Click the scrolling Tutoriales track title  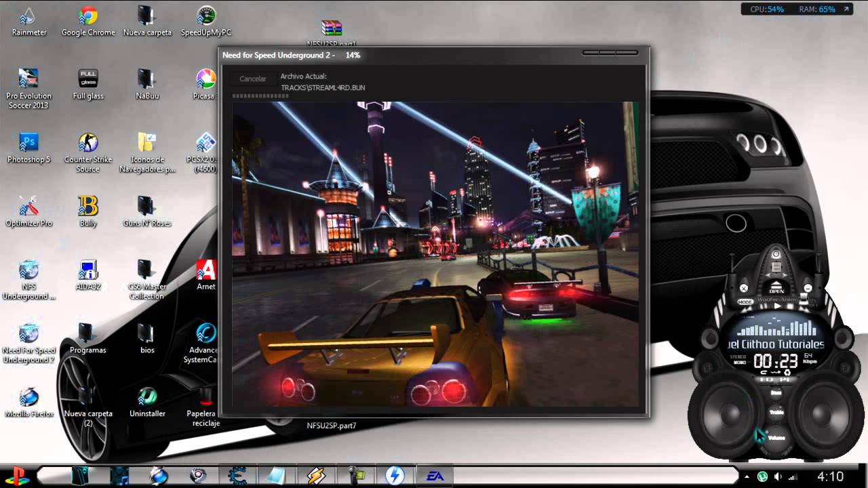[x=776, y=344]
